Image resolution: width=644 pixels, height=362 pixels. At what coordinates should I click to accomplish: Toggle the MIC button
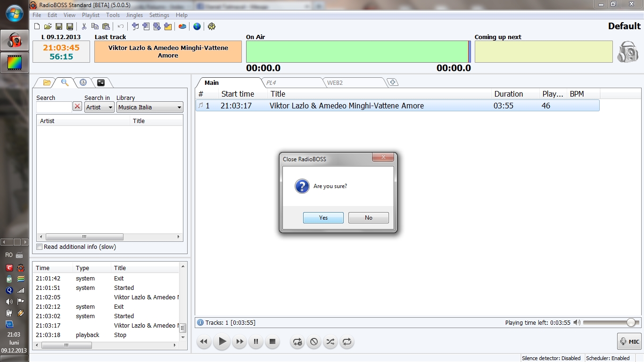[x=629, y=341]
